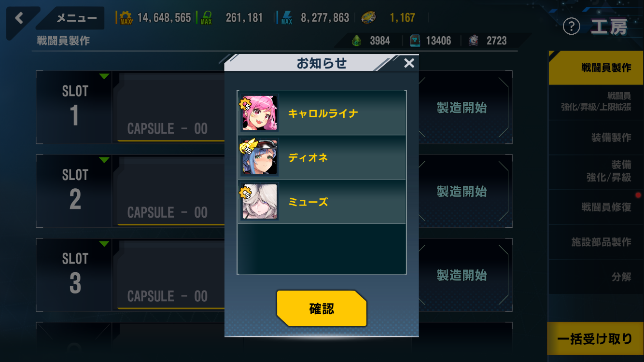
Task: Click the green nutrition resource icon
Action: 206,18
